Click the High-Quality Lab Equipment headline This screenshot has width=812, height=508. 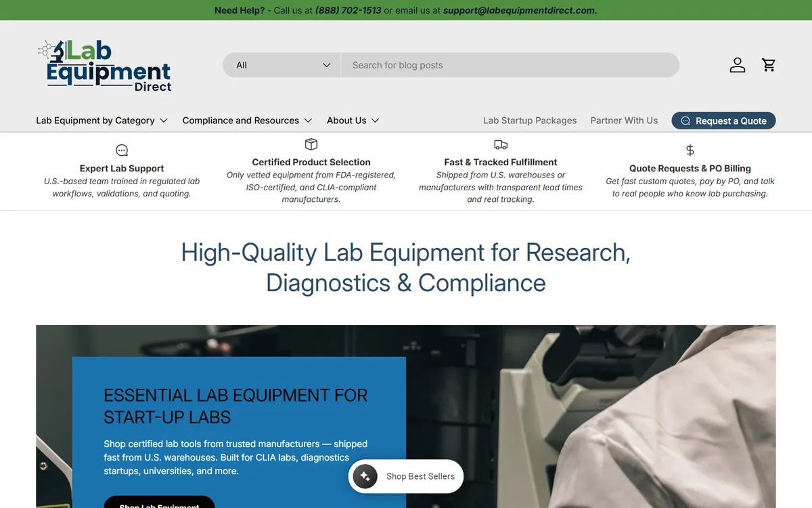coord(406,268)
